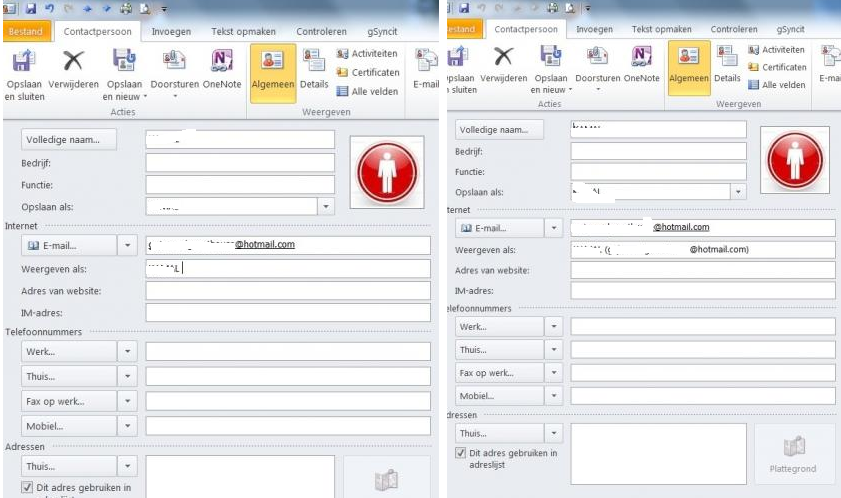Select Algemeen view in left window

pyautogui.click(x=273, y=73)
